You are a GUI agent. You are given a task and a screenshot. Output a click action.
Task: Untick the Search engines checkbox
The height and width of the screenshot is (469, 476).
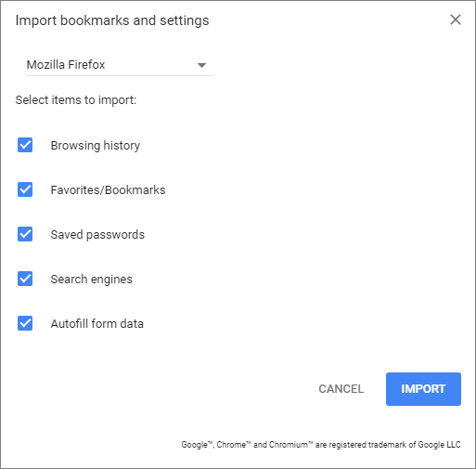(25, 279)
